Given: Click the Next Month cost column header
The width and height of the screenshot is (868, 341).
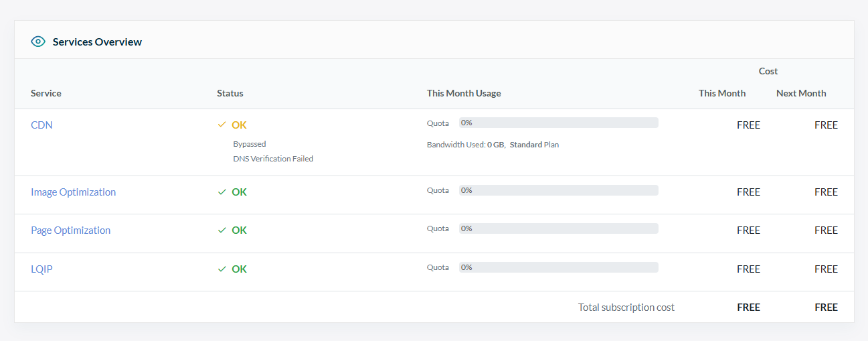Looking at the screenshot, I should pos(801,93).
